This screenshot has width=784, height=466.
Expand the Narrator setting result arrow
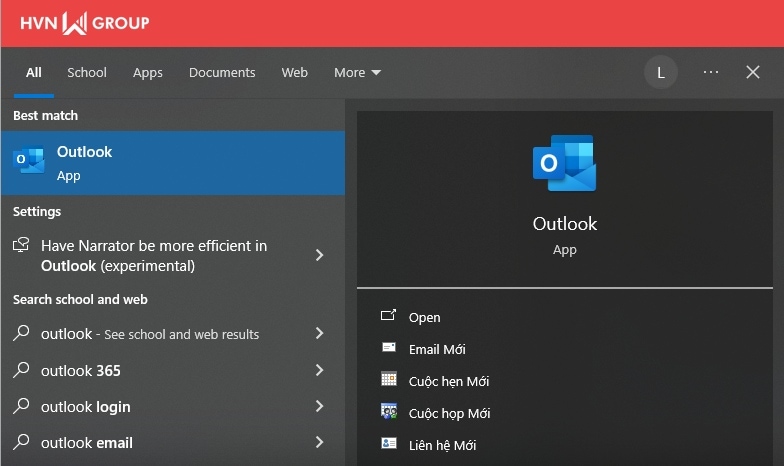[x=319, y=255]
